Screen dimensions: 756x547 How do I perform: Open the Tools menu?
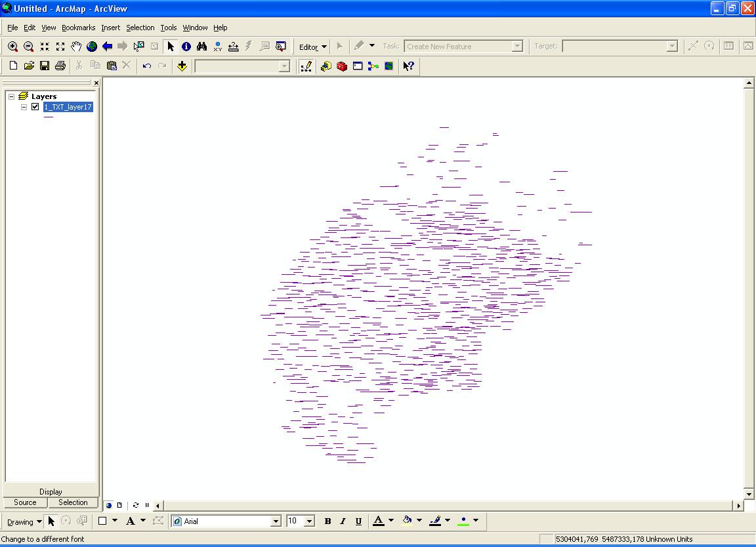pos(169,28)
